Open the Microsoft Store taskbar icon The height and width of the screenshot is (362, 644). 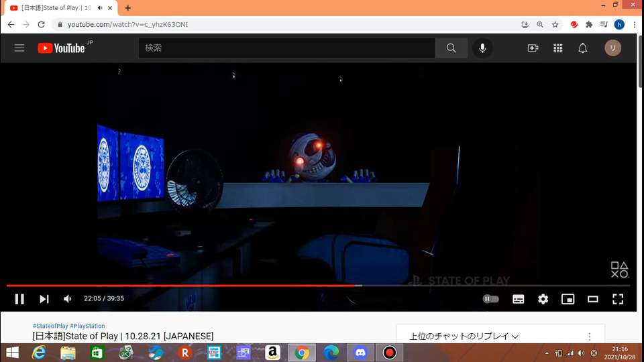click(97, 353)
